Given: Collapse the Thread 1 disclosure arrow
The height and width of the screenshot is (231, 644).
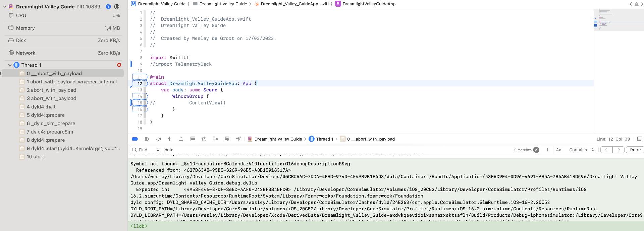Looking at the screenshot, I should coord(10,65).
